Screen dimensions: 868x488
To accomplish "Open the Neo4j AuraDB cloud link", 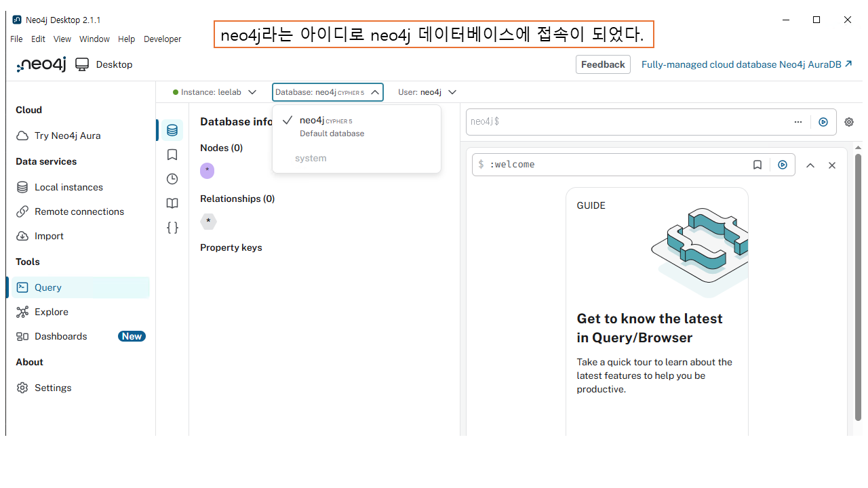I will point(747,64).
